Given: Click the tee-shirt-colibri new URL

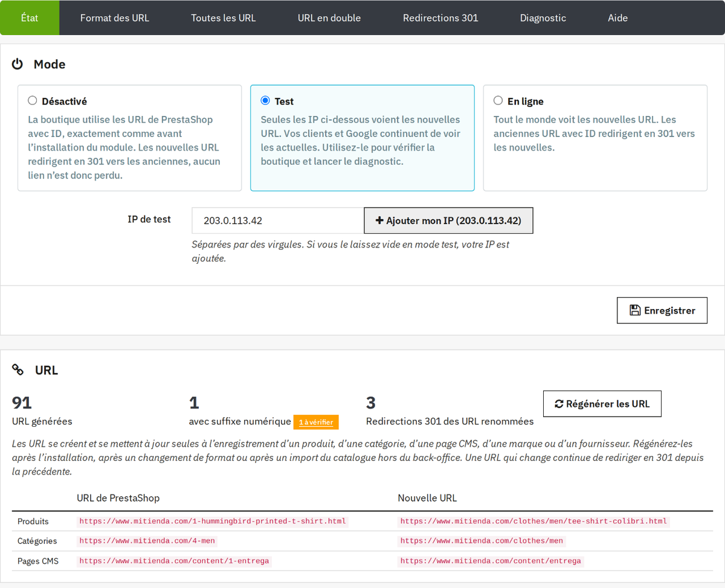Looking at the screenshot, I should click(534, 521).
